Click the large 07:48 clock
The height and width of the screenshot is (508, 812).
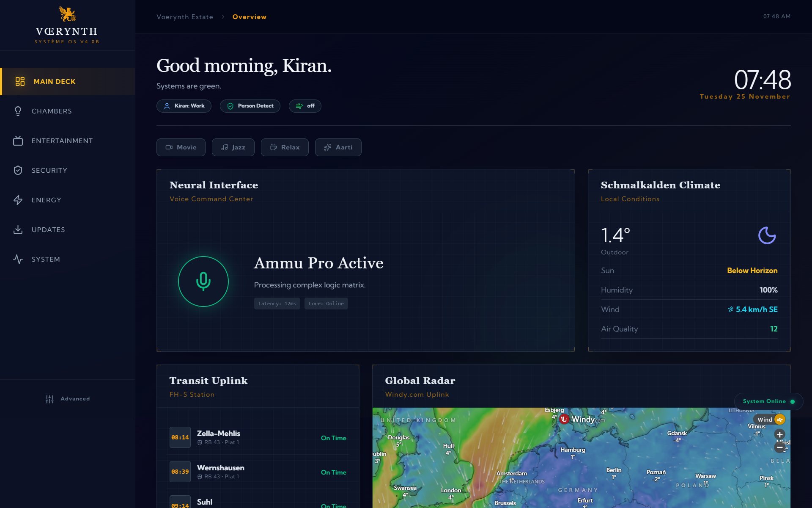click(763, 80)
